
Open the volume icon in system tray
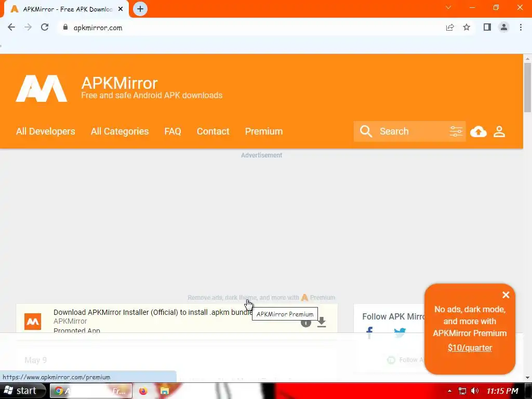point(475,391)
